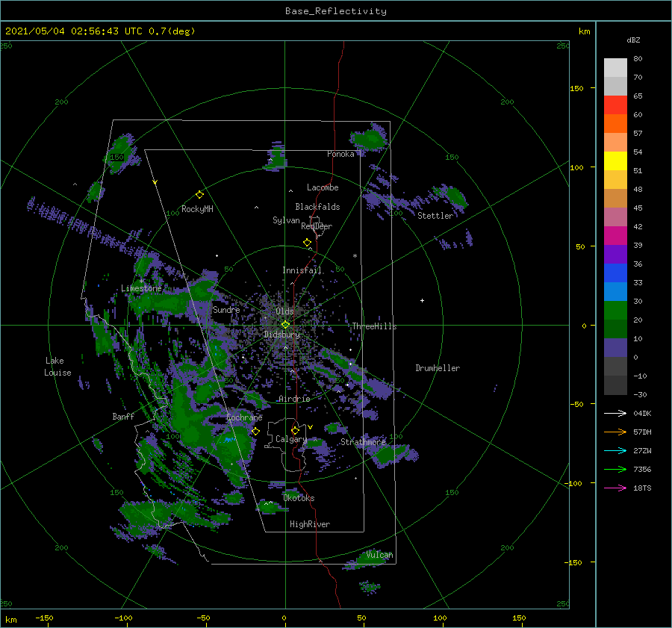This screenshot has width=672, height=628.
Task: Click the Okotoks city label
Action: point(299,497)
